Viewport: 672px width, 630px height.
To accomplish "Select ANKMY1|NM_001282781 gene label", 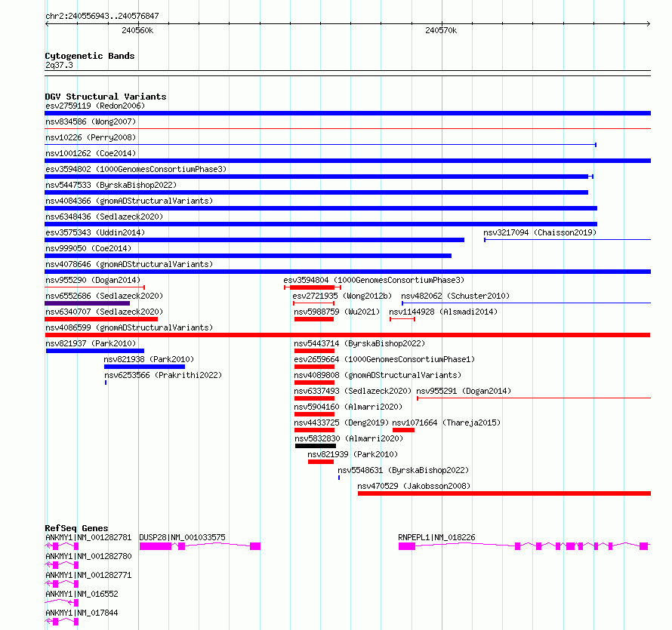I will pyautogui.click(x=88, y=537).
